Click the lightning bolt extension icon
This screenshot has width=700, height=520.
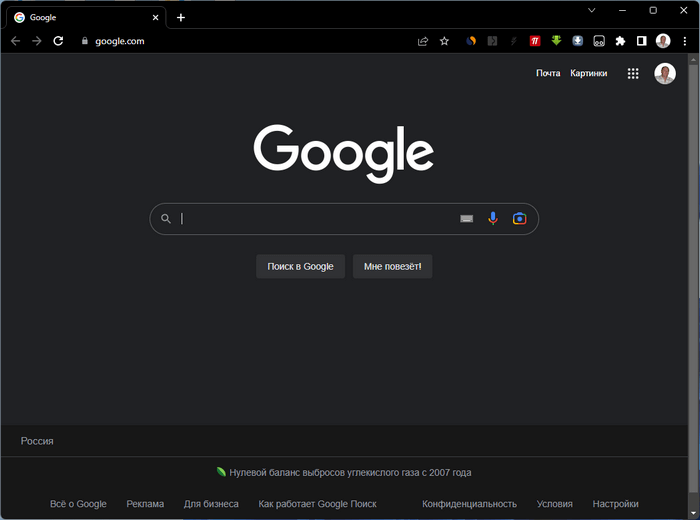513,41
